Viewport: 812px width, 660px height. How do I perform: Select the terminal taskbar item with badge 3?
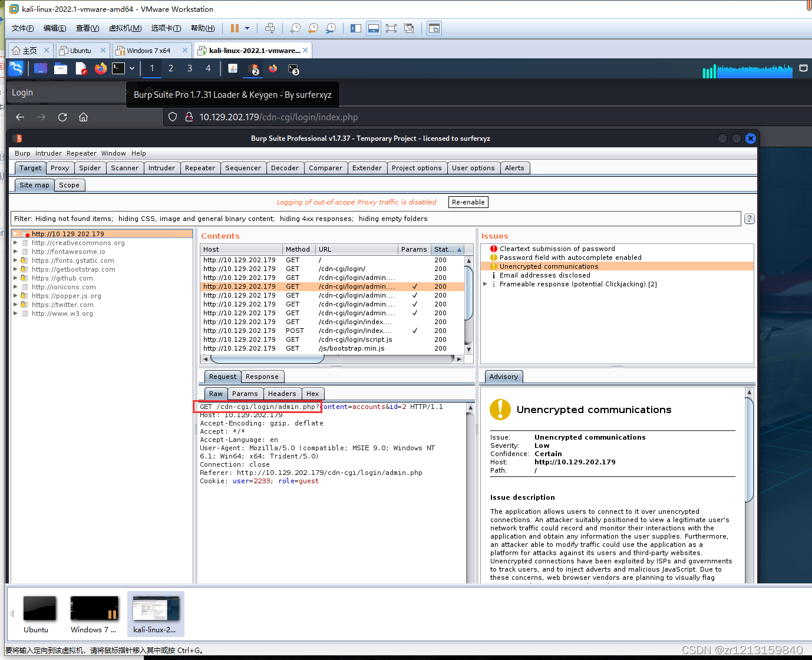(293, 69)
